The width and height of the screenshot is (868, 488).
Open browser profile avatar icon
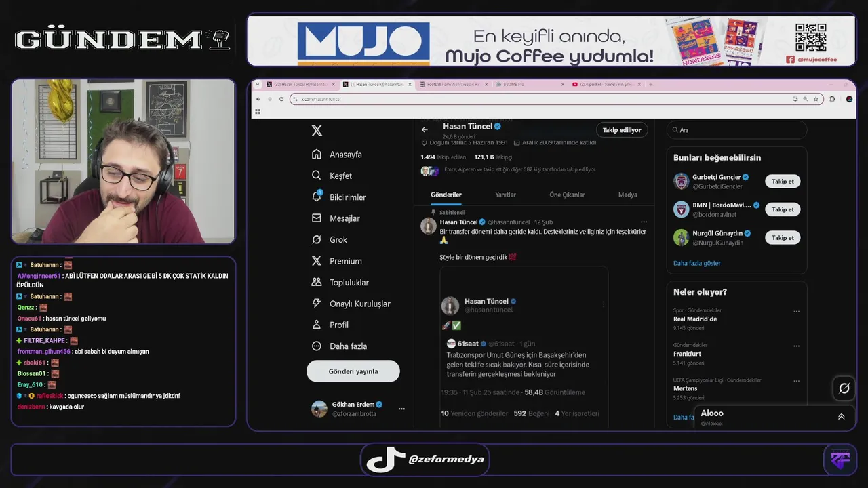coord(849,99)
